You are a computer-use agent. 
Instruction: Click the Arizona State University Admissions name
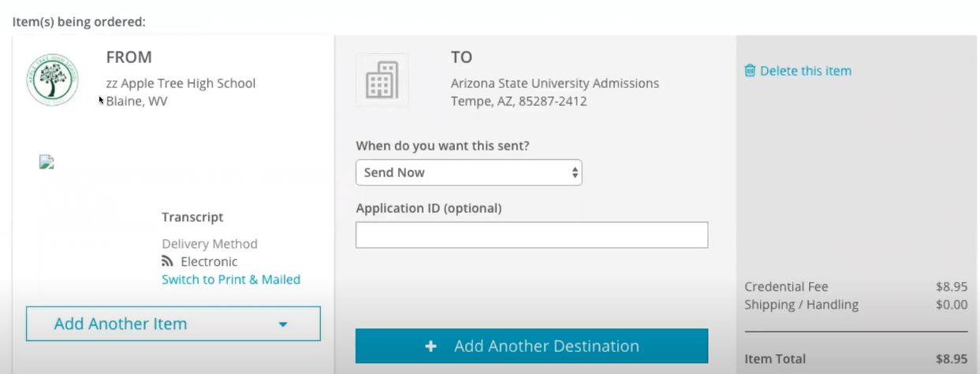click(554, 83)
